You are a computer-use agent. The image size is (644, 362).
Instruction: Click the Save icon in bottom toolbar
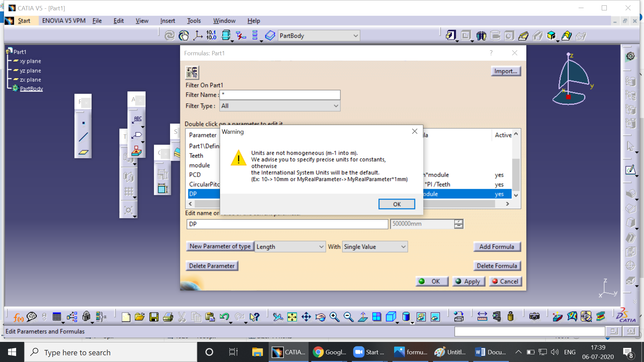click(x=154, y=317)
